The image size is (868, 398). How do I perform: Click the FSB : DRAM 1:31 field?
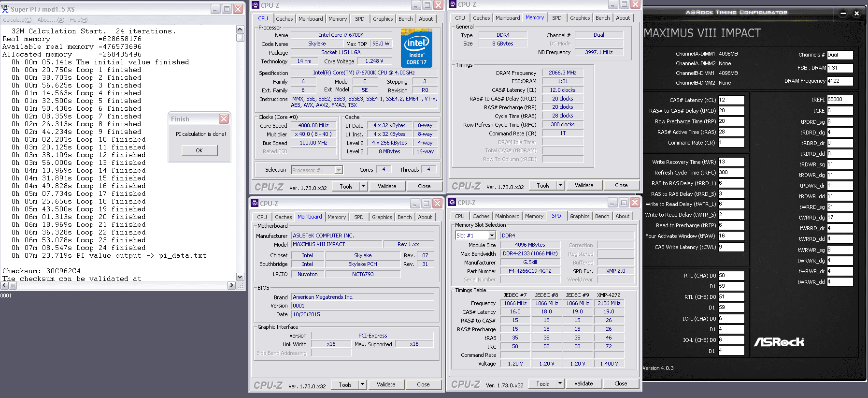(840, 68)
